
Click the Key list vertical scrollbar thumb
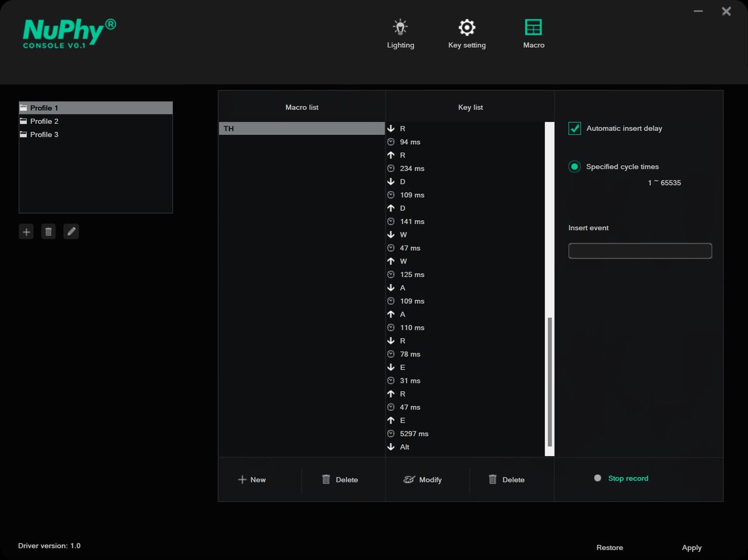click(549, 382)
